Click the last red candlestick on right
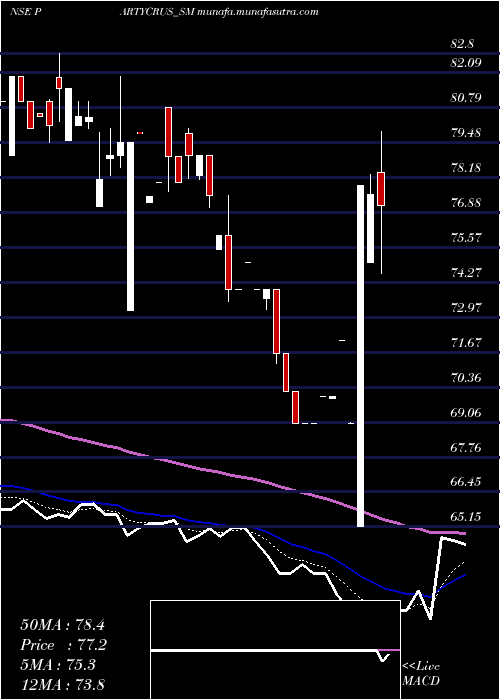The width and height of the screenshot is (500, 700). pyautogui.click(x=381, y=189)
